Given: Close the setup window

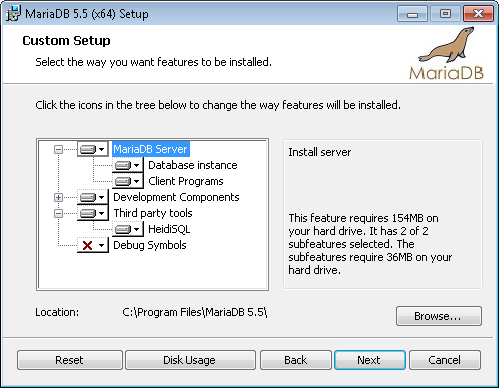Looking at the screenshot, I should 478,14.
